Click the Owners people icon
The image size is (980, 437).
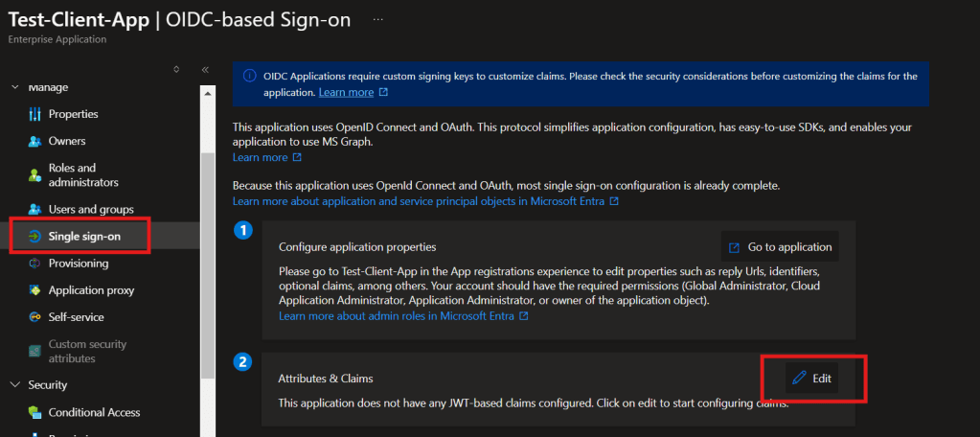click(34, 141)
